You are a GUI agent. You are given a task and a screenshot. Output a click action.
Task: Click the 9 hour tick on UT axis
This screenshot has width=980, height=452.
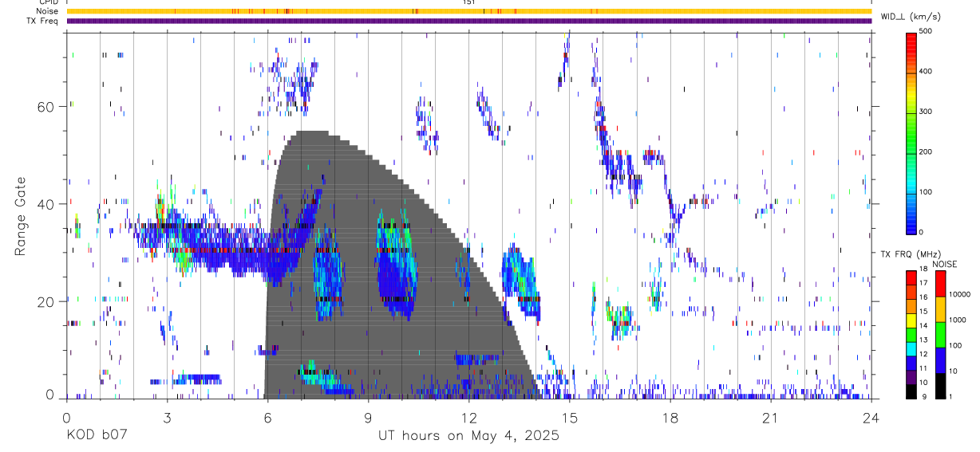(x=368, y=417)
